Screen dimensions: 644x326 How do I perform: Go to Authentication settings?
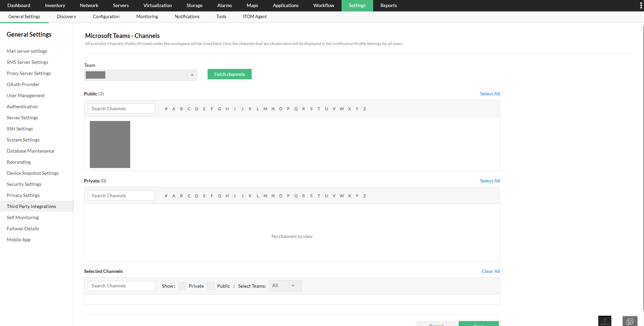tap(22, 107)
